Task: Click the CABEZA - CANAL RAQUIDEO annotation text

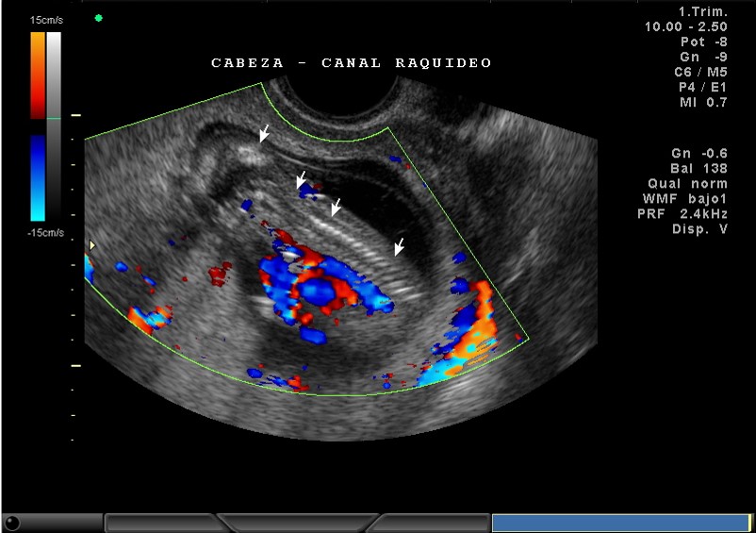Action: pos(351,63)
